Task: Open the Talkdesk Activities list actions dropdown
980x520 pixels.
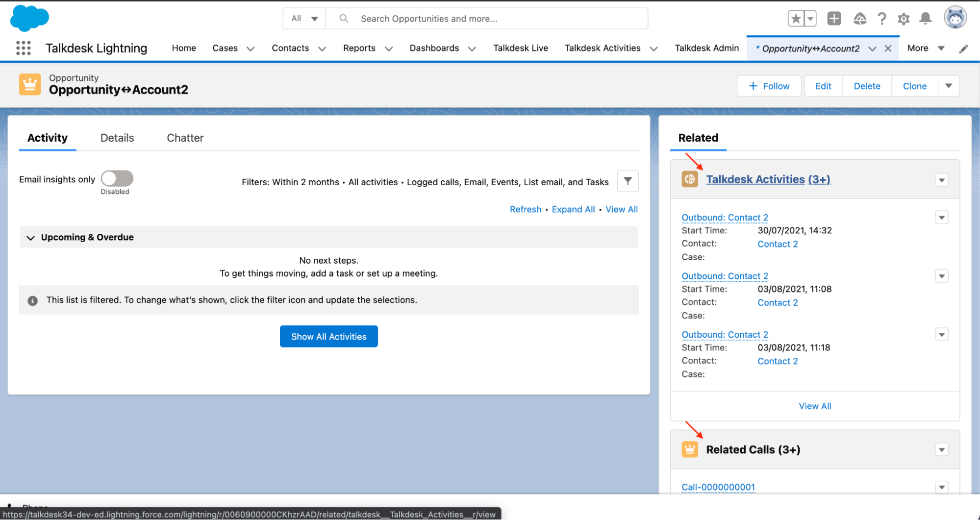Action: point(942,180)
